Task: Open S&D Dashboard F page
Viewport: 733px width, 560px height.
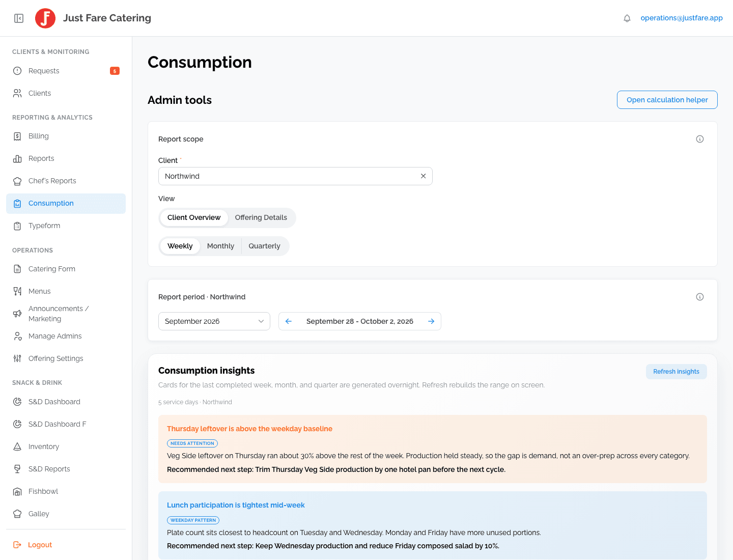Action: coord(66,424)
